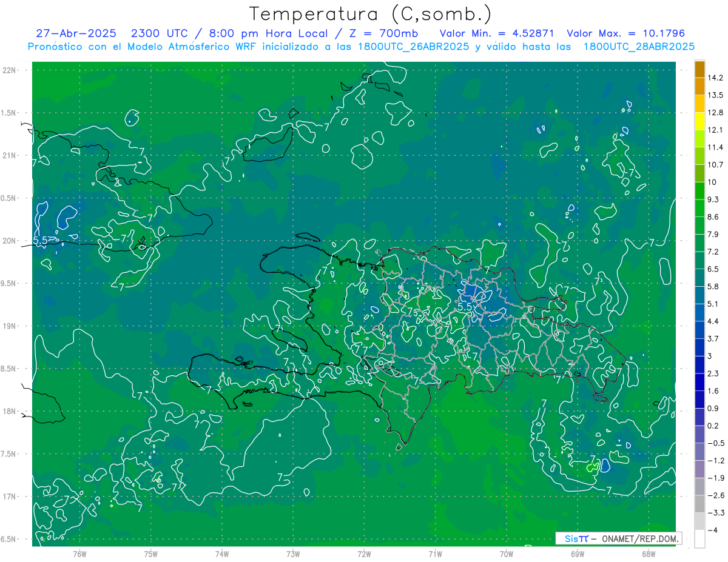Screen dimensions: 728x562
Task: Click the "Valor Max. = 10.1796" value
Action: click(x=626, y=33)
